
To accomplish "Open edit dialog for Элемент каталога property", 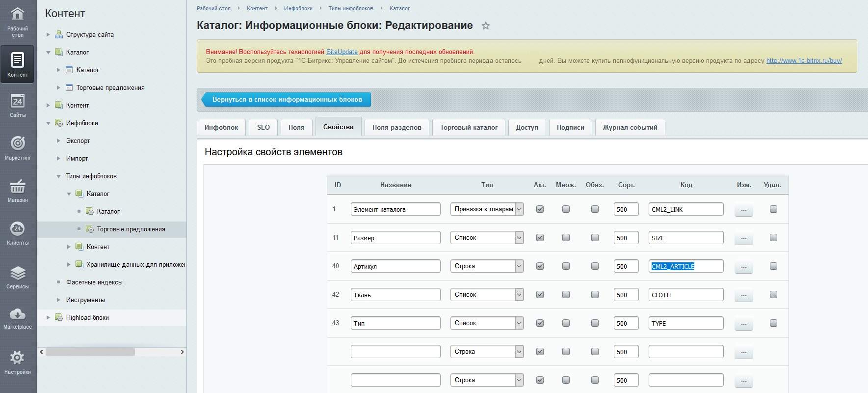I will (x=743, y=210).
